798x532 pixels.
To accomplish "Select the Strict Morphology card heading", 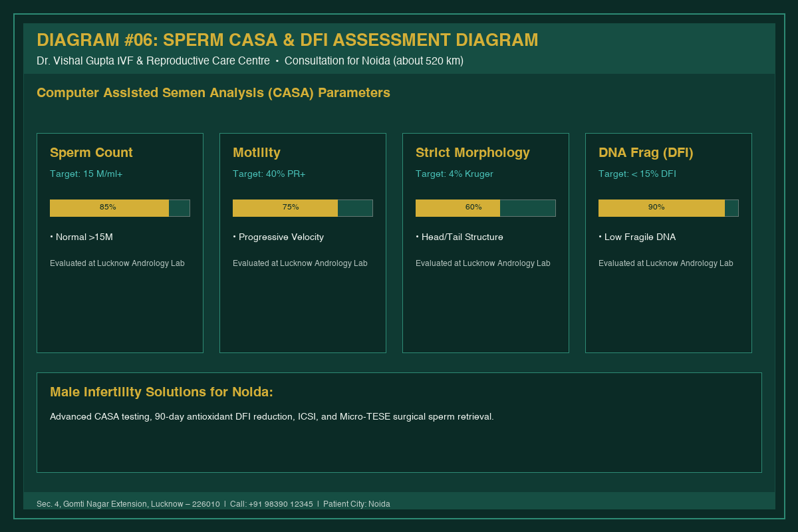I will [473, 153].
